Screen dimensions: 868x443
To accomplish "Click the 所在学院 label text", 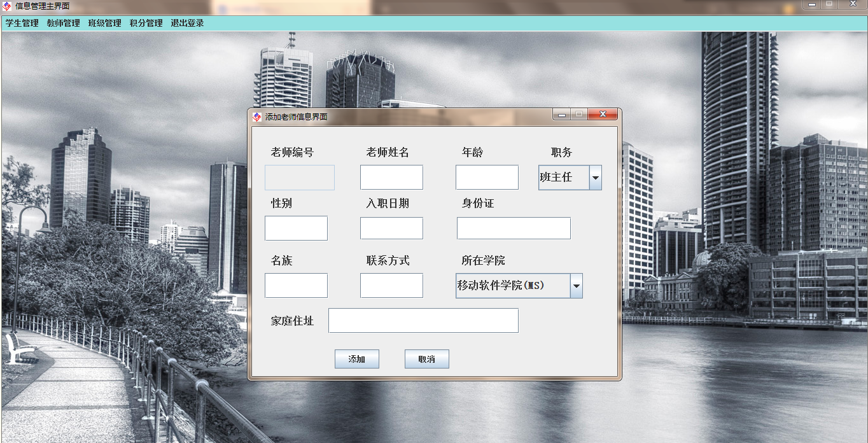I will [484, 261].
